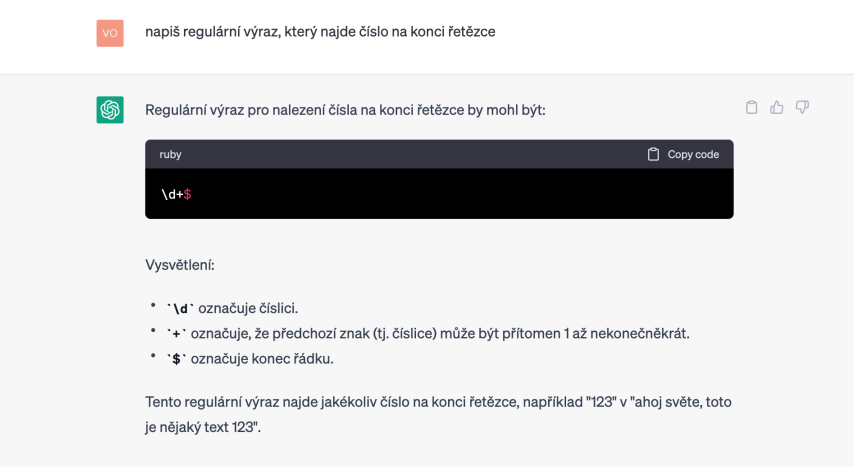Click the copy response clipboard icon
This screenshot has width=854, height=467.
point(752,107)
